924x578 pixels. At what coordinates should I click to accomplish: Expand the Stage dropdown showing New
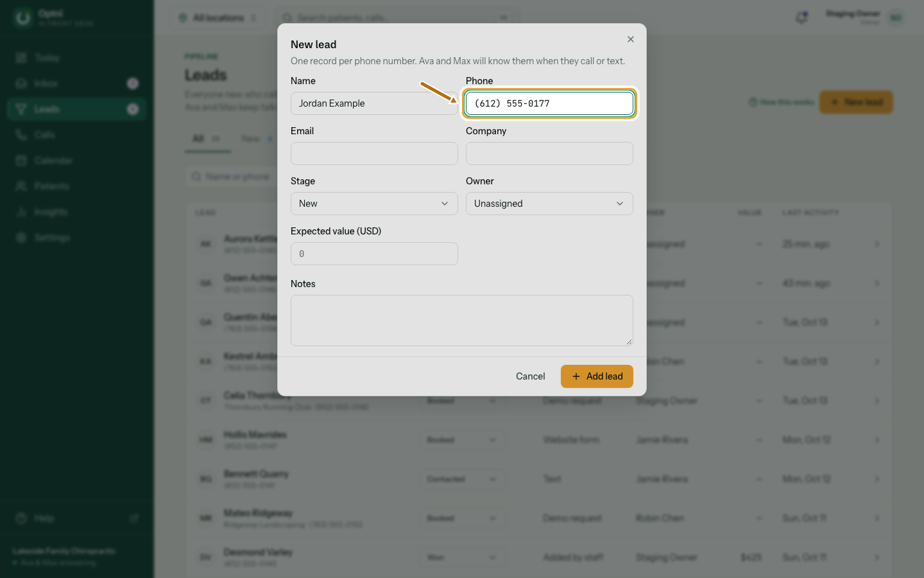(374, 204)
